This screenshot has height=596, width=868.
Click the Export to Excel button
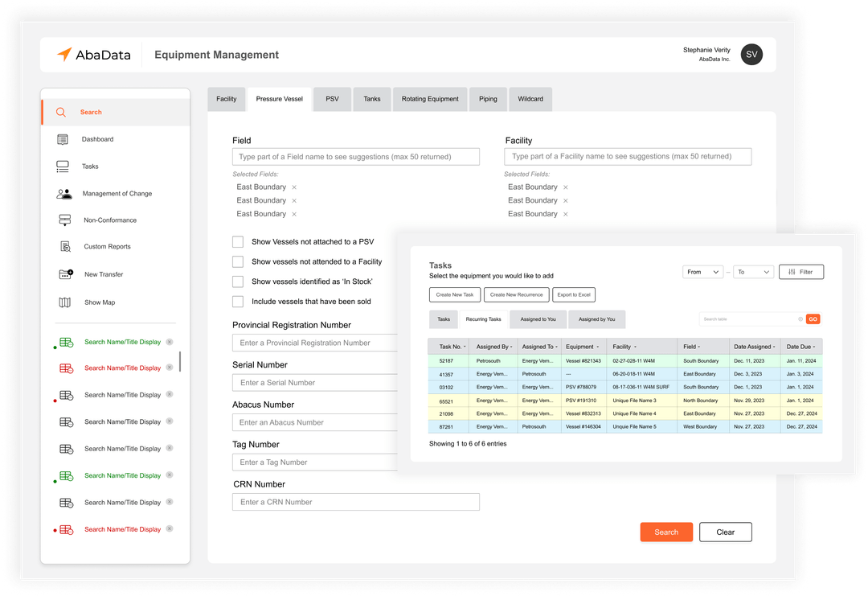(573, 294)
